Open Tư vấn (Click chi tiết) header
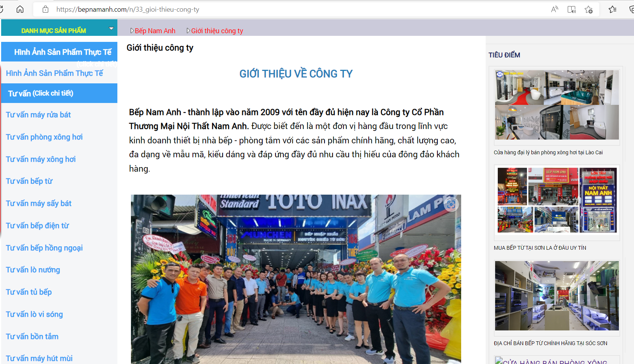 tap(59, 93)
